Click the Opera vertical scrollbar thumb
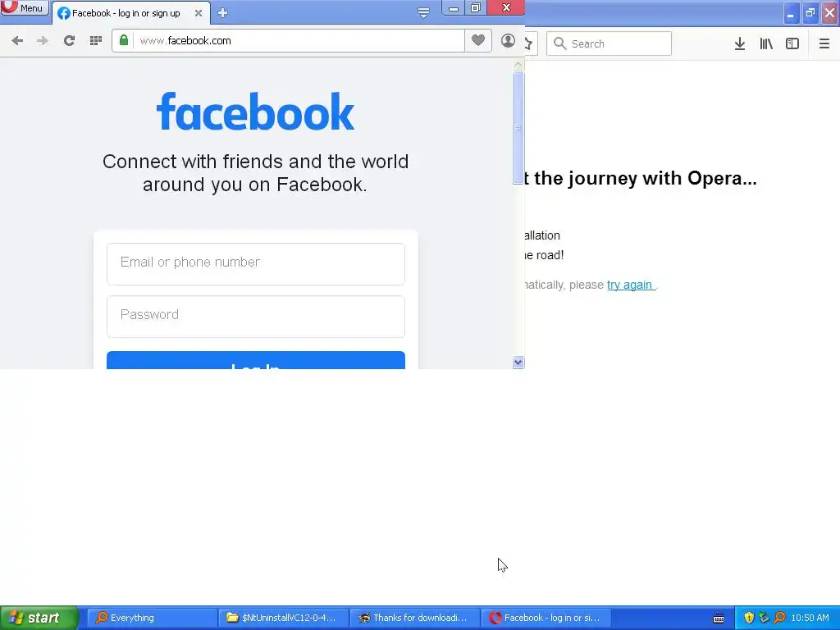This screenshot has width=840, height=630. pos(518,127)
